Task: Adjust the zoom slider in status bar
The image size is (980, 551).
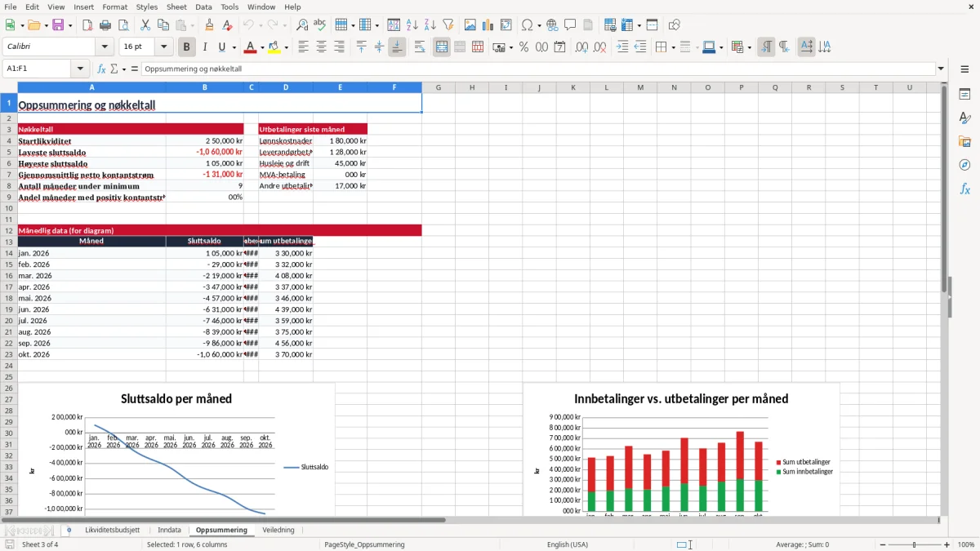Action: click(914, 544)
